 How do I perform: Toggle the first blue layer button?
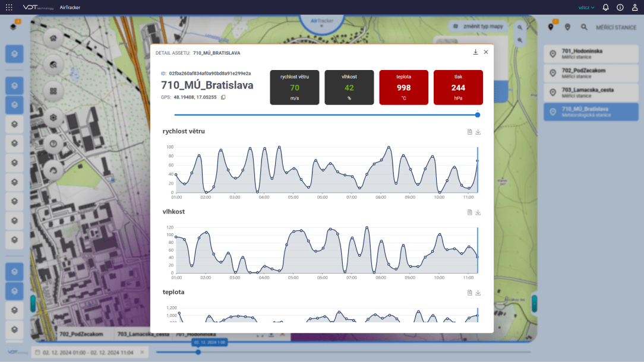point(14,54)
